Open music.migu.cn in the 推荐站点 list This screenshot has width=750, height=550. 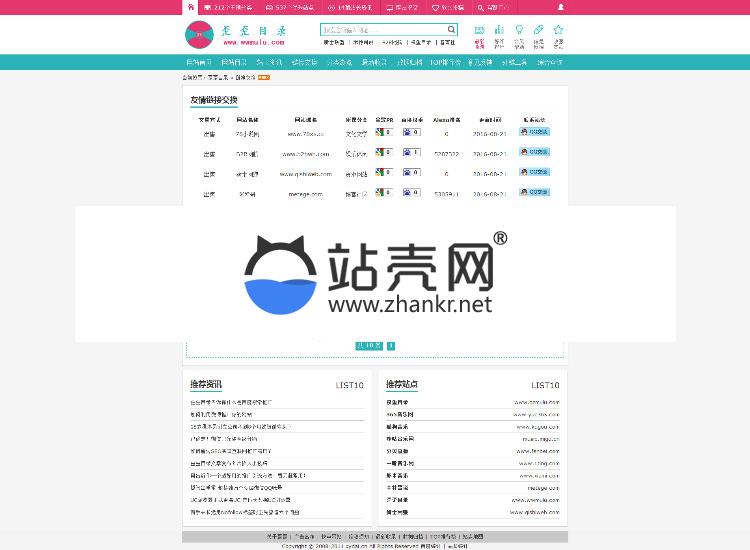click(540, 439)
